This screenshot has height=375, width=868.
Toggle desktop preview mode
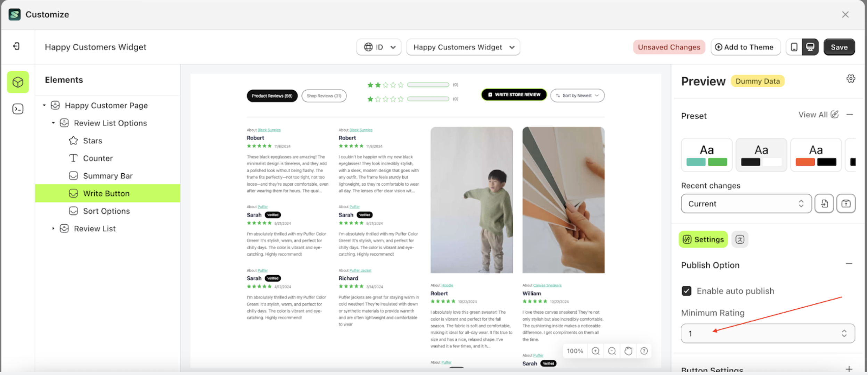click(810, 47)
